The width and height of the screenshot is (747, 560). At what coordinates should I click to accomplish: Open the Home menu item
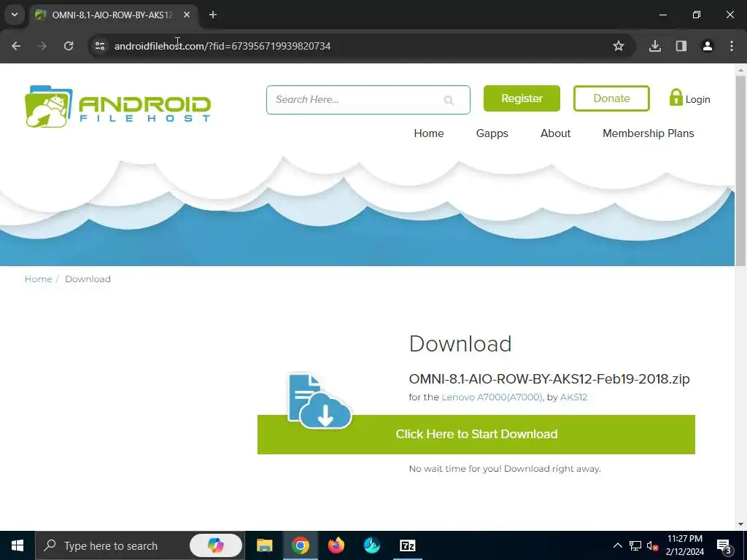(429, 133)
